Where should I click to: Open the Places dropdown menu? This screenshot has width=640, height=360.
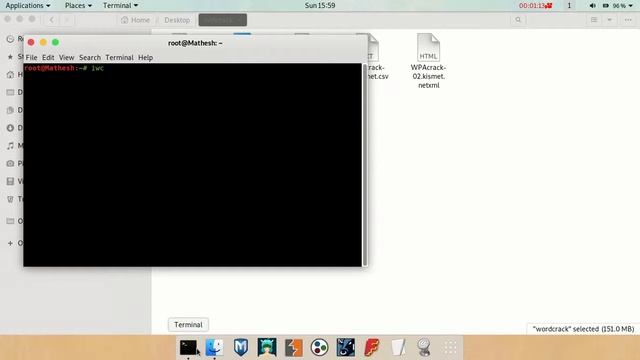pos(78,6)
